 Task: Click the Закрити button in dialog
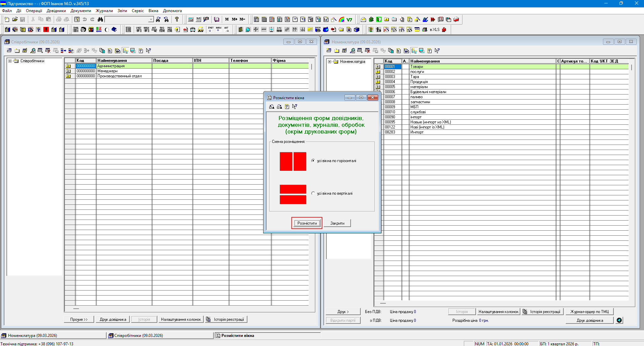tap(337, 223)
